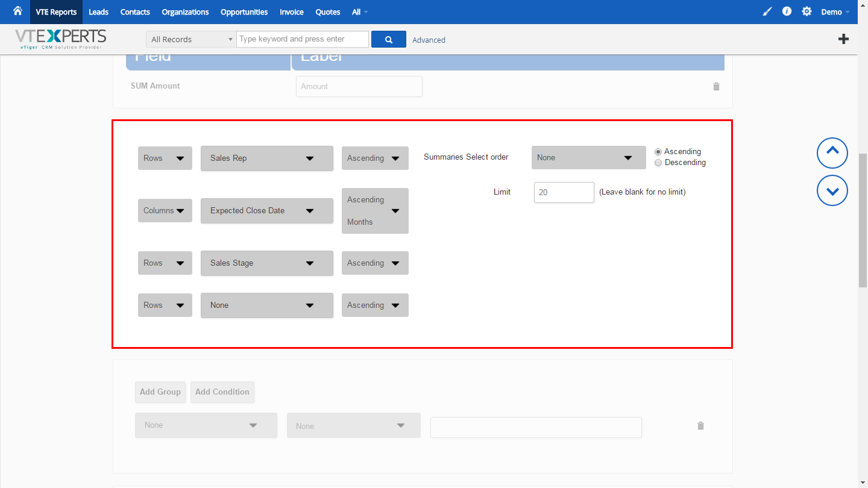
Task: Click the scroll down circle arrow
Action: click(832, 190)
